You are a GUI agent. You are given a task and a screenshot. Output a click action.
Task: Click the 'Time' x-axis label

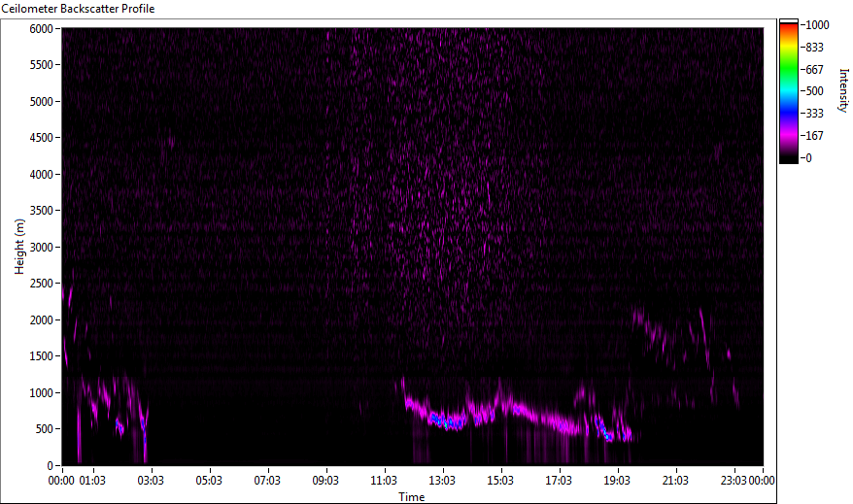[412, 497]
